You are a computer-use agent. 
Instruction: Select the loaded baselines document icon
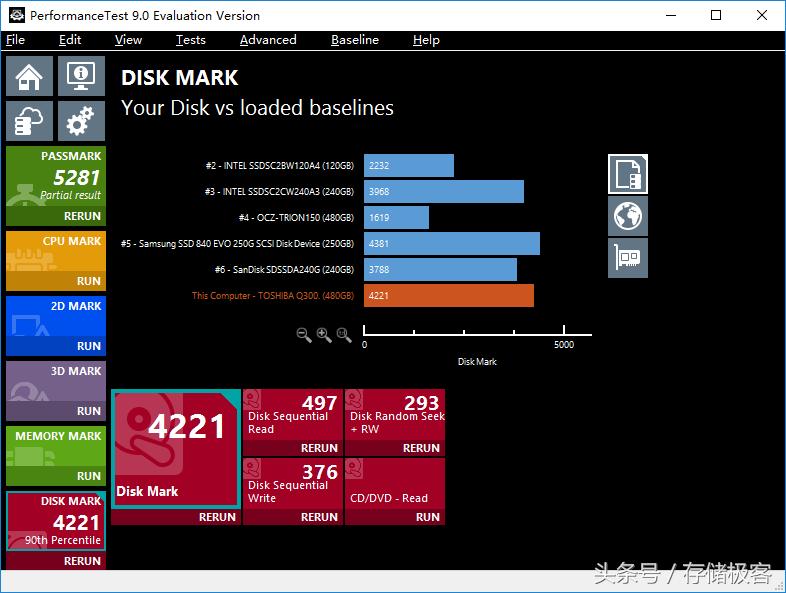[628, 174]
